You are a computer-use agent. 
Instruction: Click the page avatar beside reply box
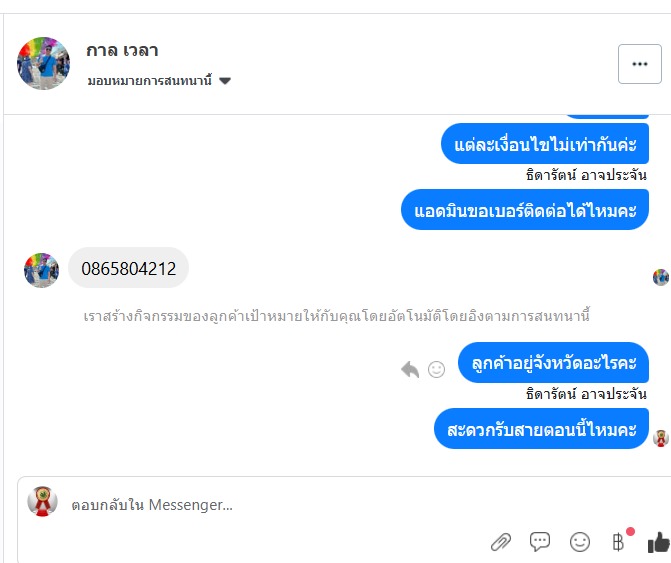pyautogui.click(x=42, y=501)
